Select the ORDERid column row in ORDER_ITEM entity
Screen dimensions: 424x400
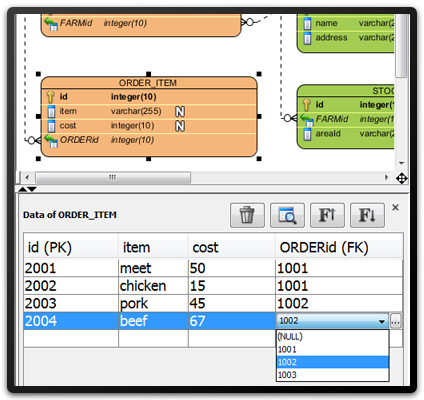pos(149,140)
